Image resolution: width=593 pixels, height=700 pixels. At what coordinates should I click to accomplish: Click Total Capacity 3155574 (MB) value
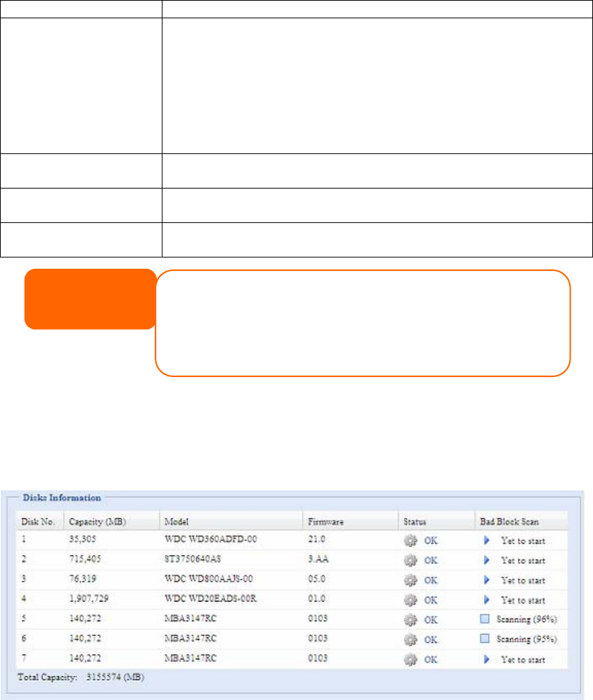(x=115, y=677)
